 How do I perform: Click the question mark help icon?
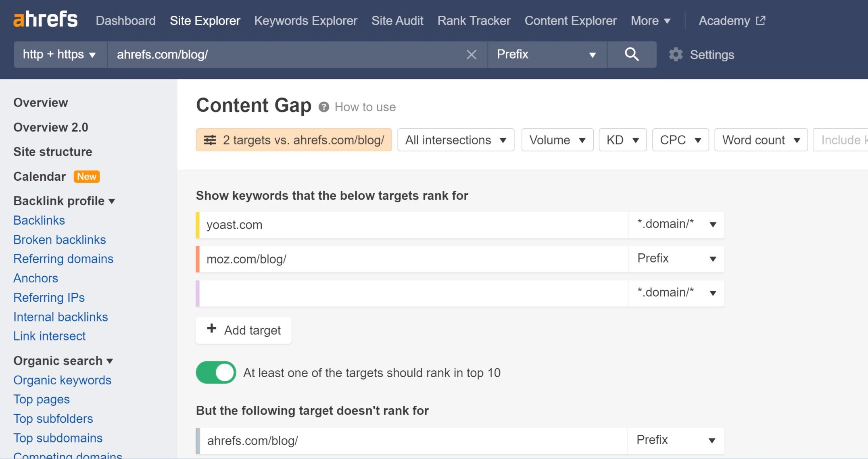[324, 107]
